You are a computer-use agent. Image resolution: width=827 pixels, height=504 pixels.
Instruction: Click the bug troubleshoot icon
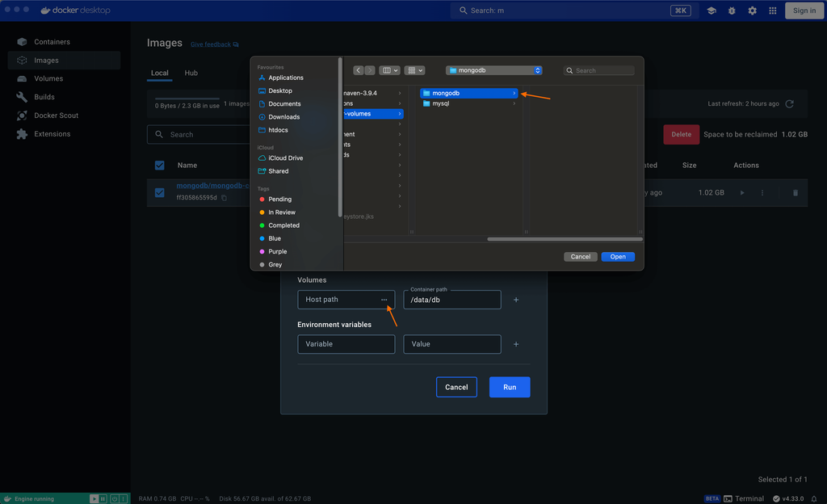pos(732,10)
